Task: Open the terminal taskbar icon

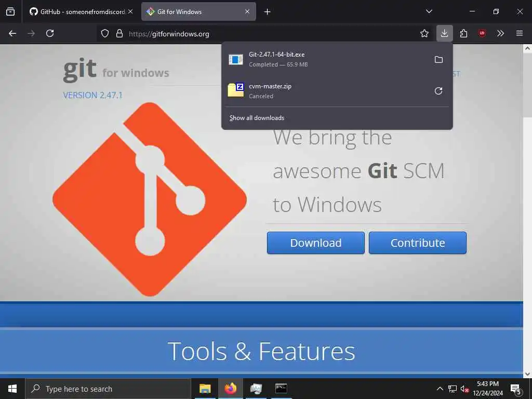Action: (x=281, y=389)
